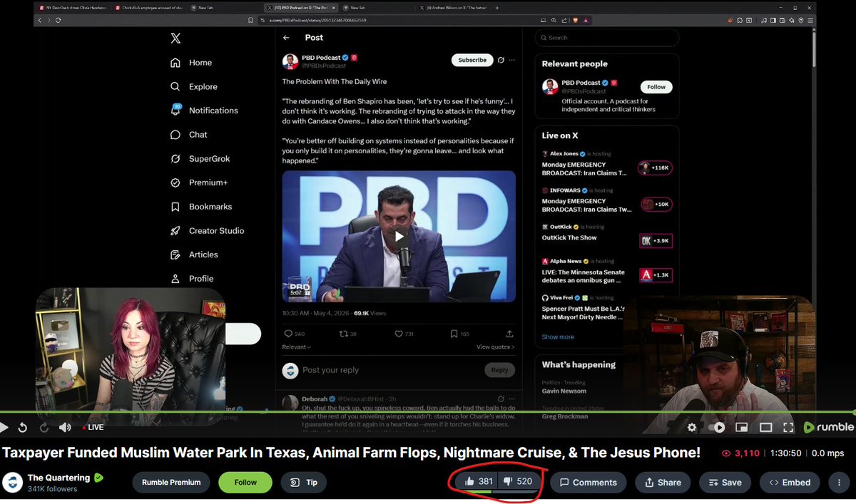Open View quotes for the post

point(495,347)
